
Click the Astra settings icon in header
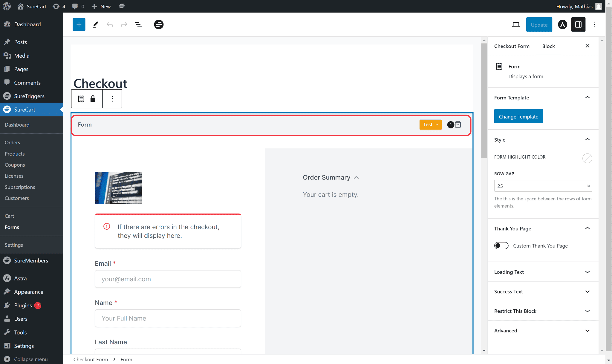[562, 24]
